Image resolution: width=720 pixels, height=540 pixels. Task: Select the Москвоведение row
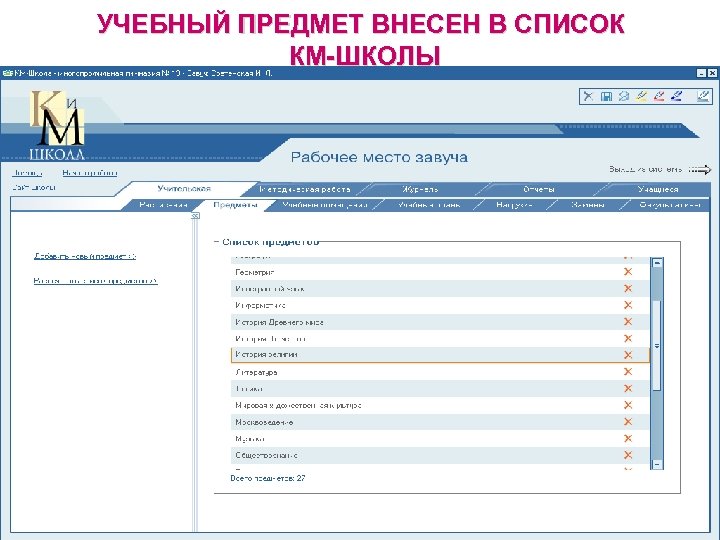point(440,422)
